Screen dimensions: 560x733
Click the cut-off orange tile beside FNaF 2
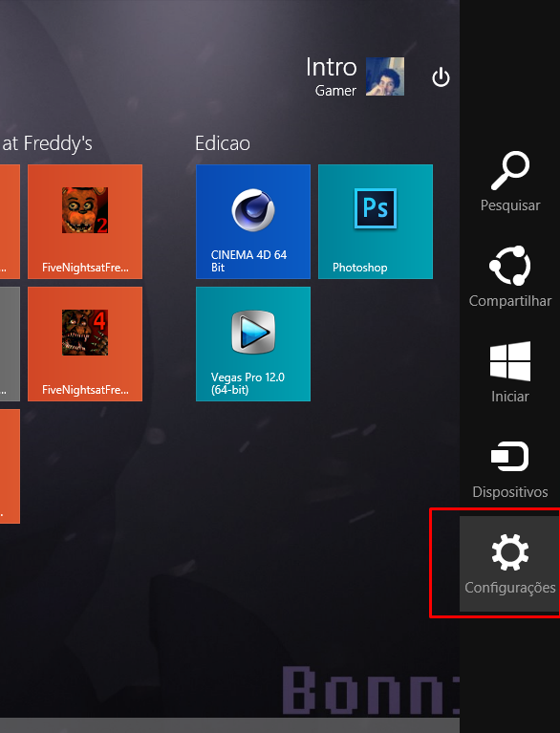point(10,222)
